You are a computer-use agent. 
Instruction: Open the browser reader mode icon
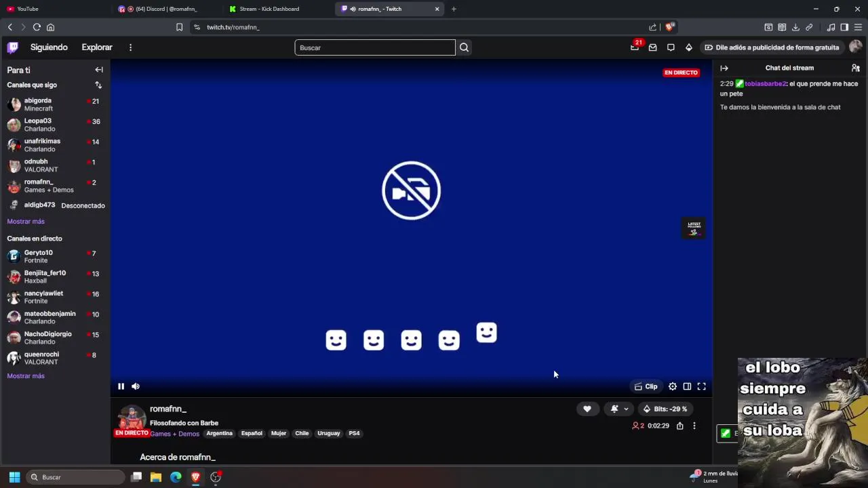pos(782,27)
